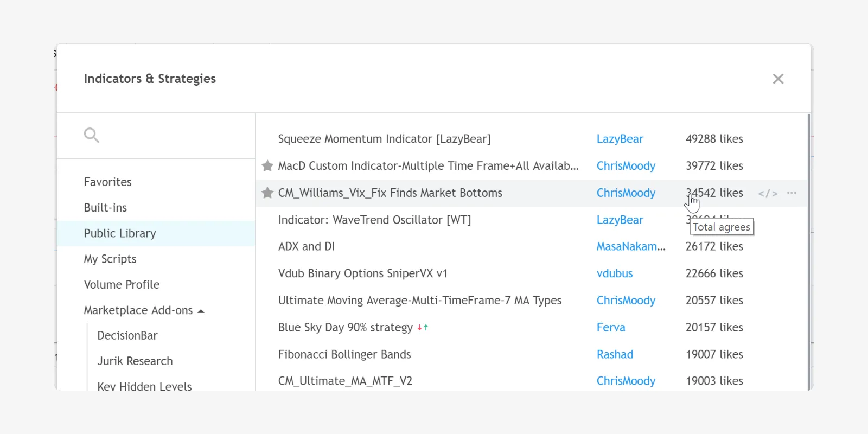Collapse the Marketplace Add-ons section

(201, 311)
